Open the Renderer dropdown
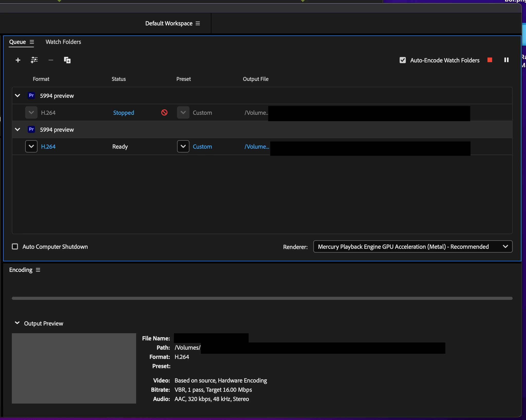The image size is (526, 420). 412,246
